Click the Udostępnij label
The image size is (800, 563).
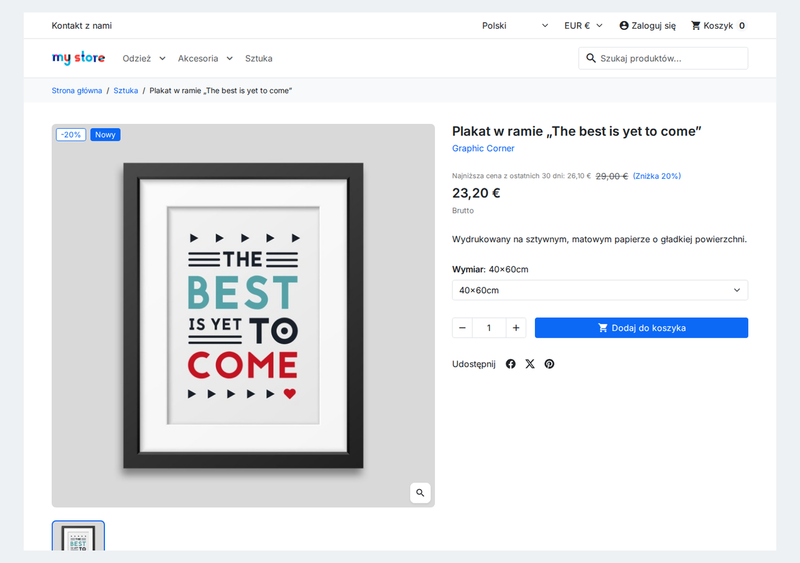click(473, 364)
